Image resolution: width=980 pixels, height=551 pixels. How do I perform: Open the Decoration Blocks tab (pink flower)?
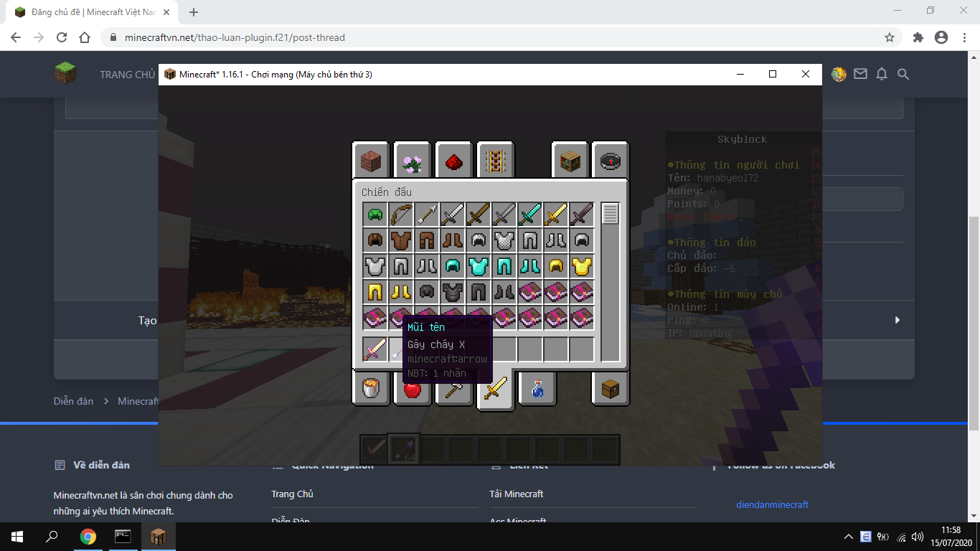[x=413, y=161]
